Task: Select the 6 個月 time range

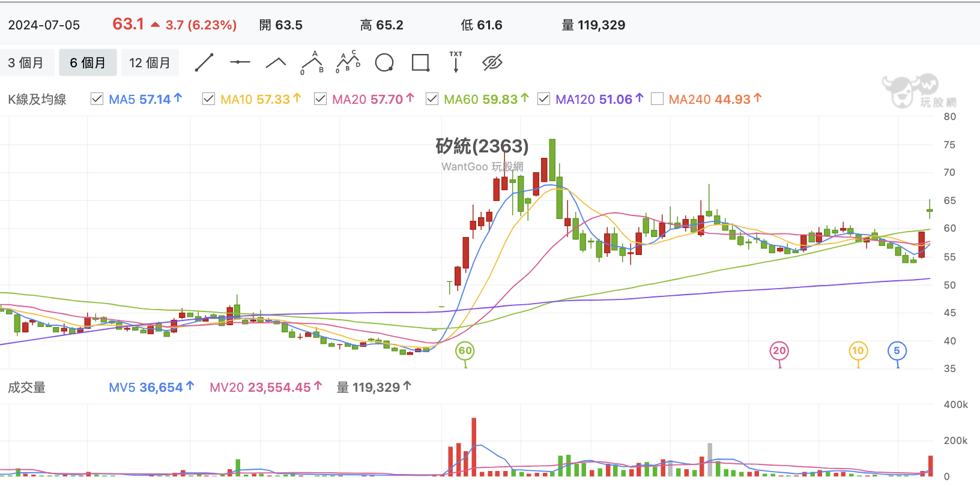Action: click(x=88, y=62)
